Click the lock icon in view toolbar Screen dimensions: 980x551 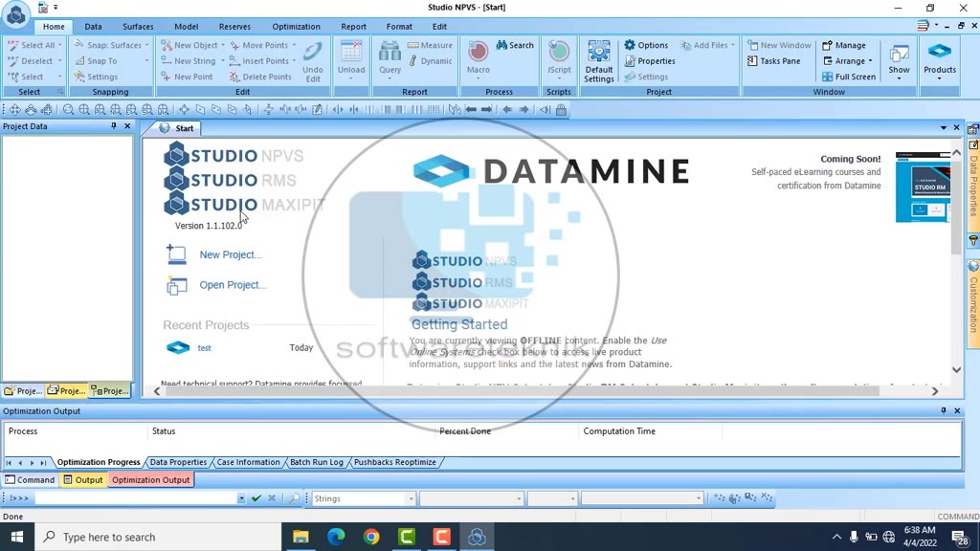coord(561,110)
